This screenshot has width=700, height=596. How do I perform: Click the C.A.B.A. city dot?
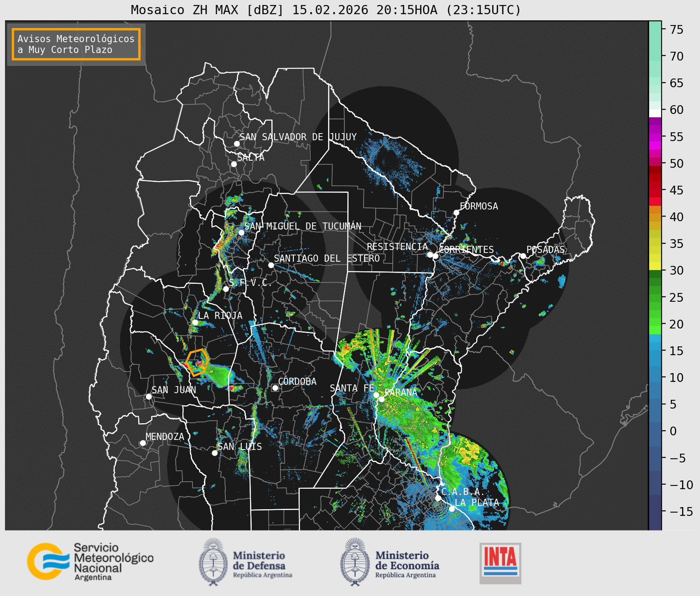click(438, 498)
